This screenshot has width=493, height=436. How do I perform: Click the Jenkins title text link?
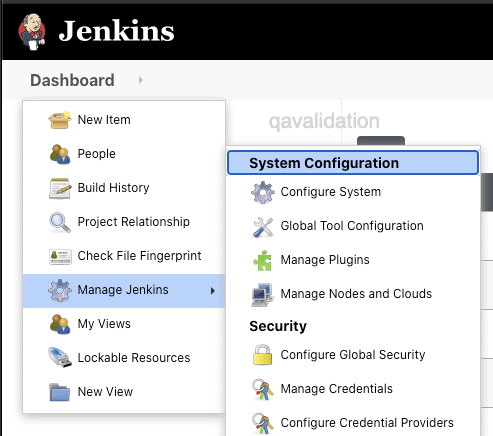tap(116, 31)
